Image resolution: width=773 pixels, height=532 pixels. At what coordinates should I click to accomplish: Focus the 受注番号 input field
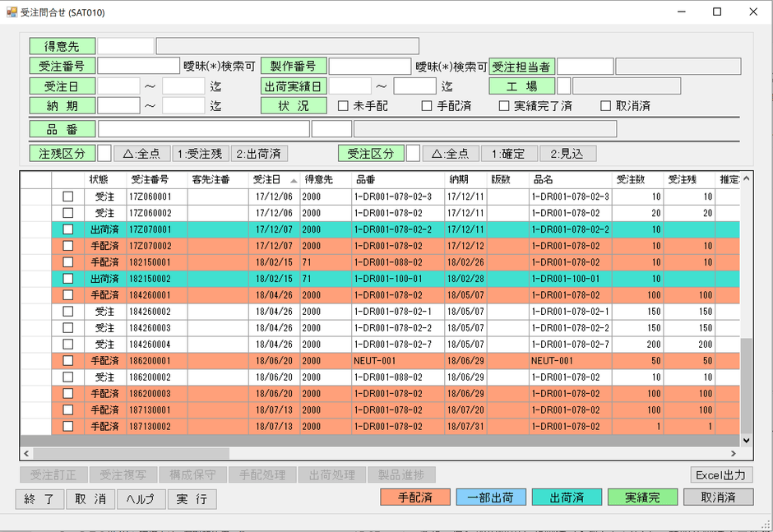coord(138,67)
